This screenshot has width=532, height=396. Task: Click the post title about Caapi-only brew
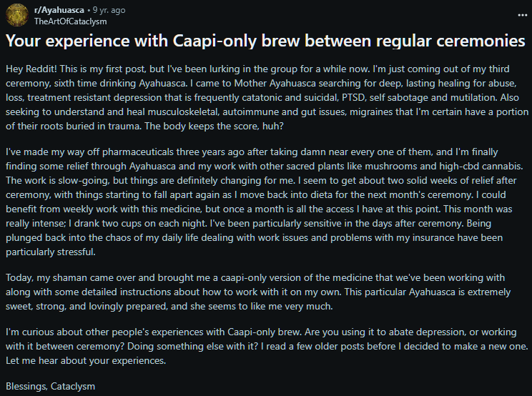265,41
